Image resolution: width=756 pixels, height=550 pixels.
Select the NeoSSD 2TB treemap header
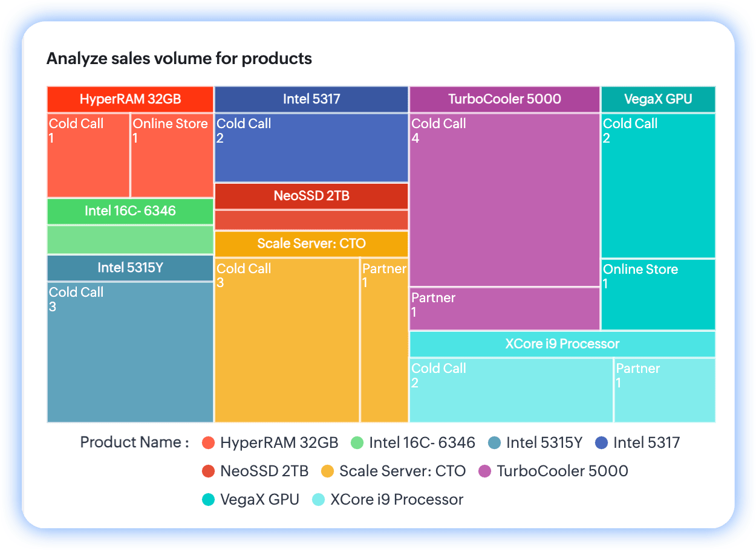[x=311, y=196]
